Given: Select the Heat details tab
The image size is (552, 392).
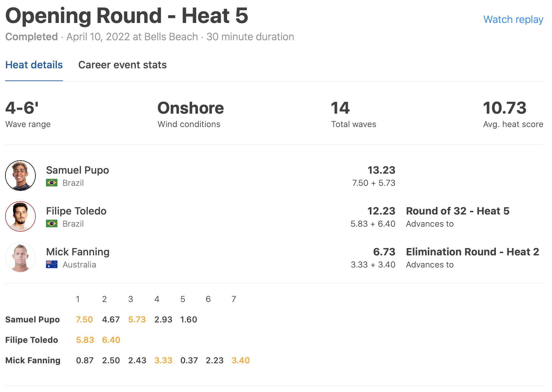Looking at the screenshot, I should point(34,65).
